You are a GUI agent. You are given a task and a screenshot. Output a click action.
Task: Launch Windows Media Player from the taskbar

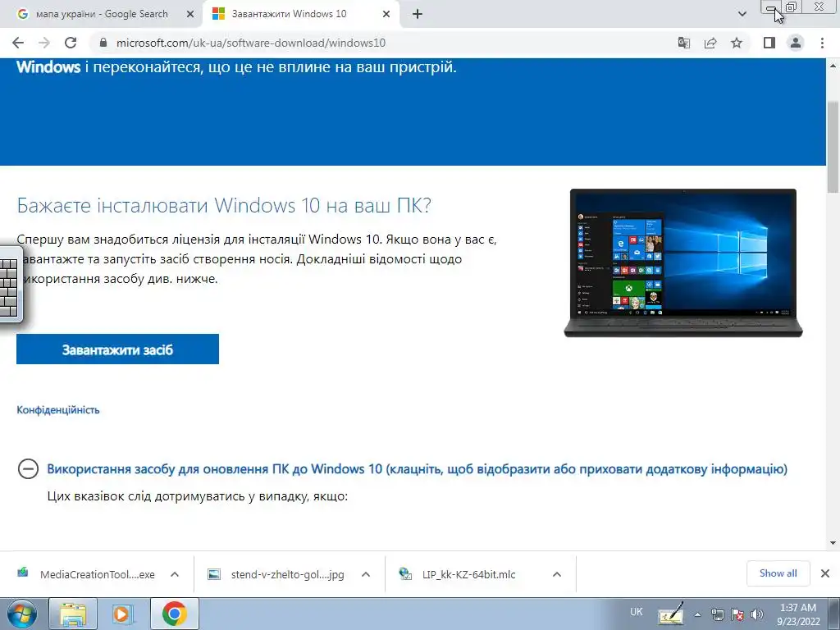[123, 614]
